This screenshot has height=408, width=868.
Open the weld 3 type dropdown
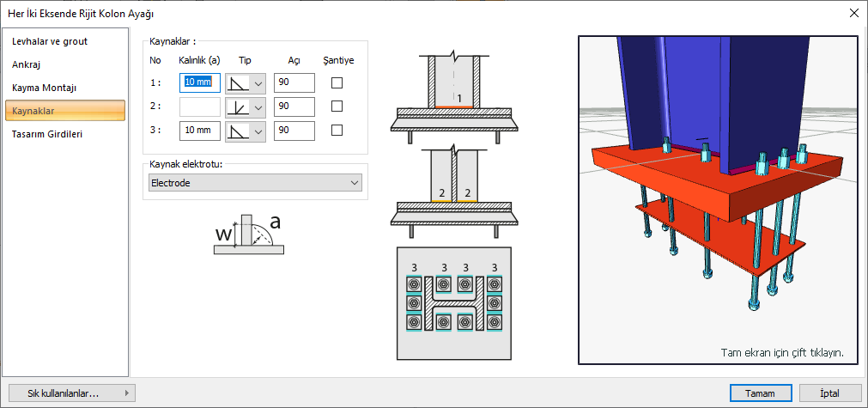point(246,131)
